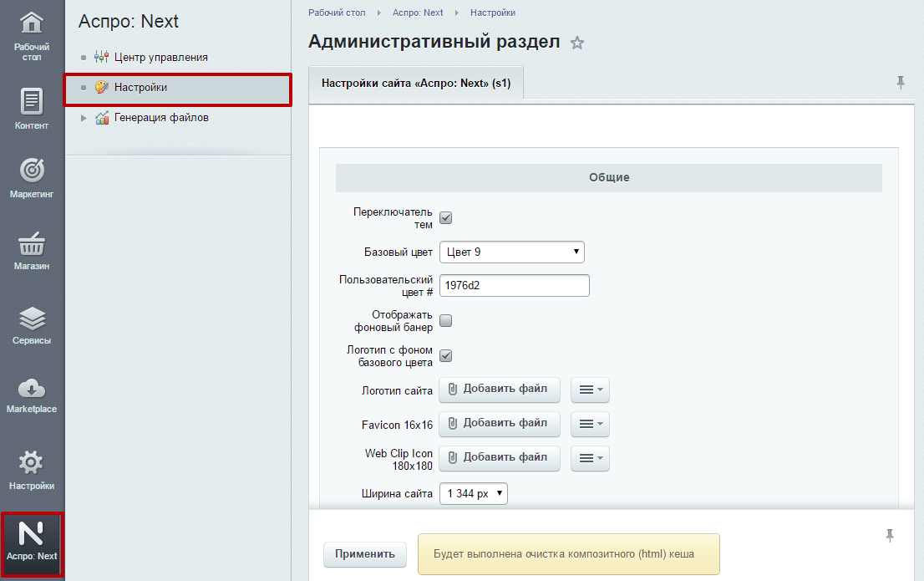
Task: Click Добавить файл for Логотип сайта
Action: [x=499, y=390]
